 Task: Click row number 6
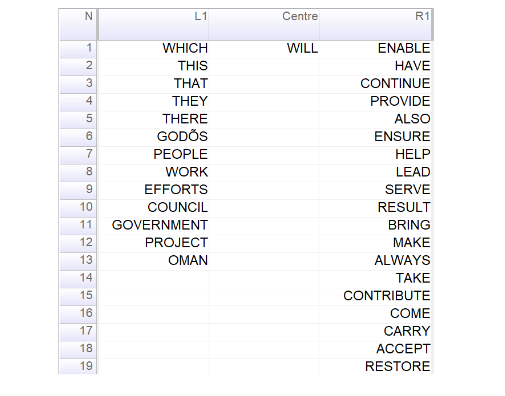tap(78, 136)
